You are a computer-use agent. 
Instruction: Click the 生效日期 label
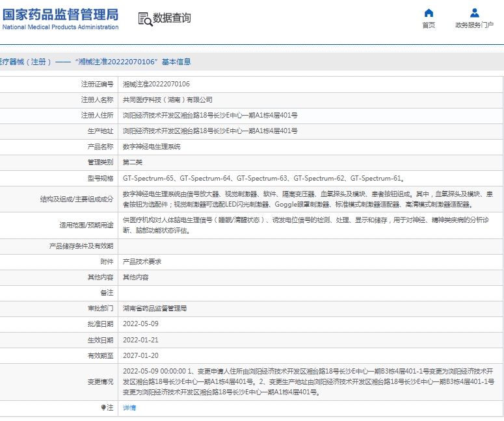[x=100, y=340]
